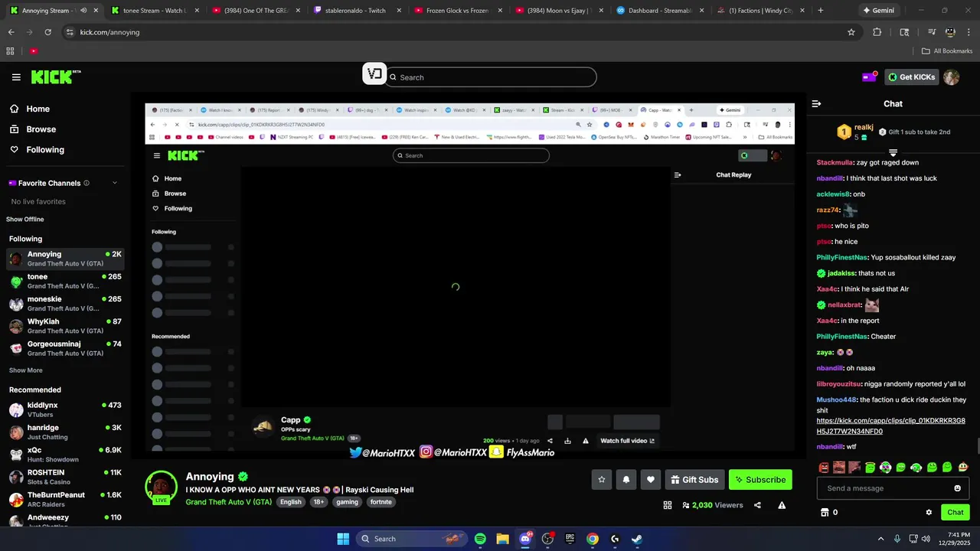This screenshot has height=551, width=980.
Task: Show hidden system tray icons
Action: click(880, 539)
